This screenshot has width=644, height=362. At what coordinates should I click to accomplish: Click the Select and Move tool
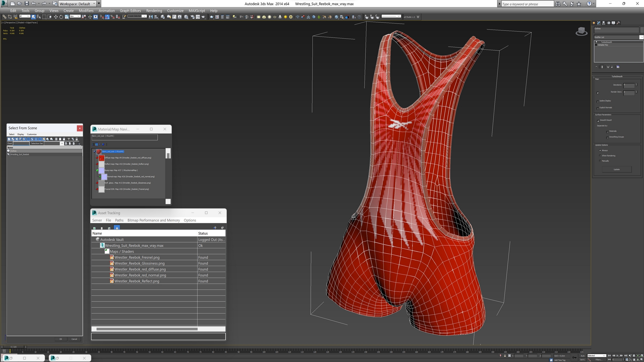[56, 17]
